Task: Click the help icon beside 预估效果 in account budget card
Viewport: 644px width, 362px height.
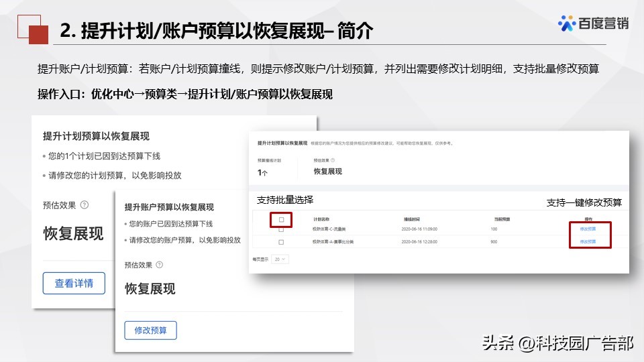Action: point(160,265)
